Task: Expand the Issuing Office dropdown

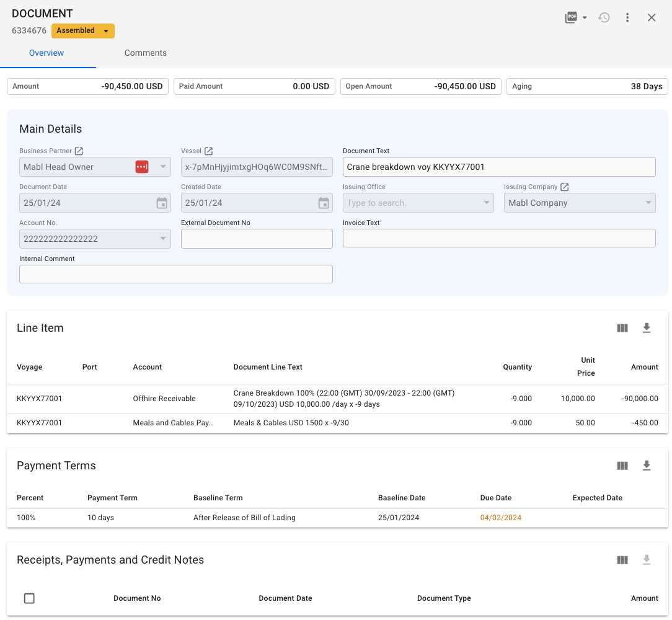Action: tap(485, 203)
